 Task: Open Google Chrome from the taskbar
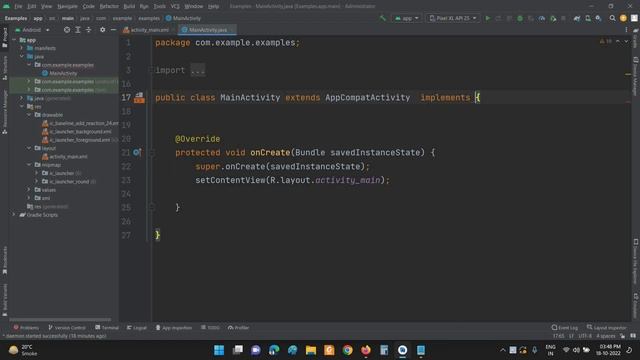coord(347,350)
